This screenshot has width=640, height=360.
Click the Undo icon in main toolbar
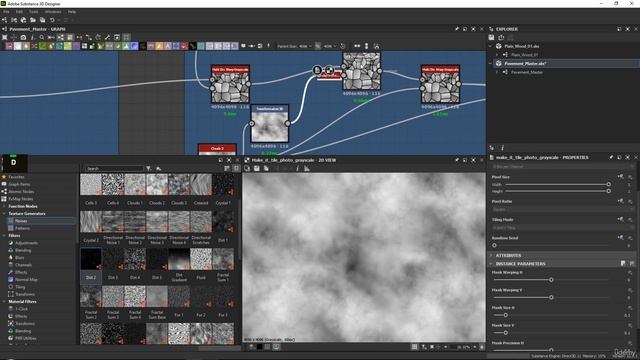52,20
